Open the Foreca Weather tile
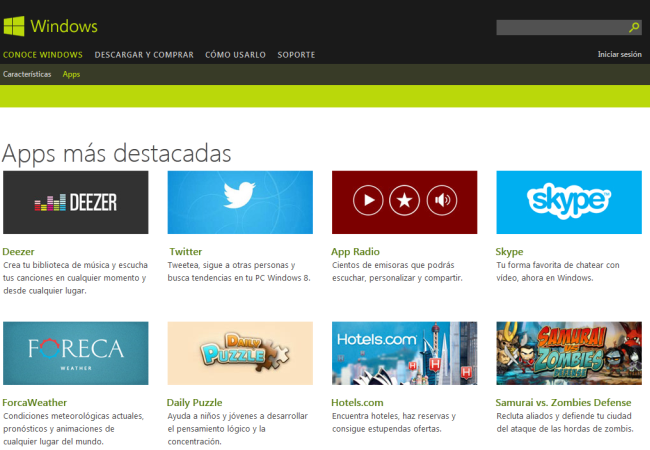 75,353
